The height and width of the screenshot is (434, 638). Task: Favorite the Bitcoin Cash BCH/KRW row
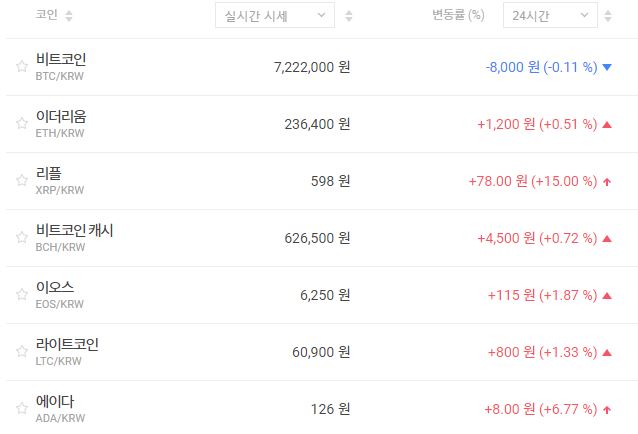21,238
